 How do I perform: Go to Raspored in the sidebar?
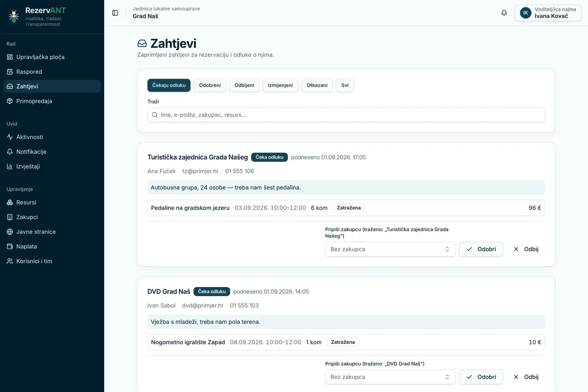point(52,72)
